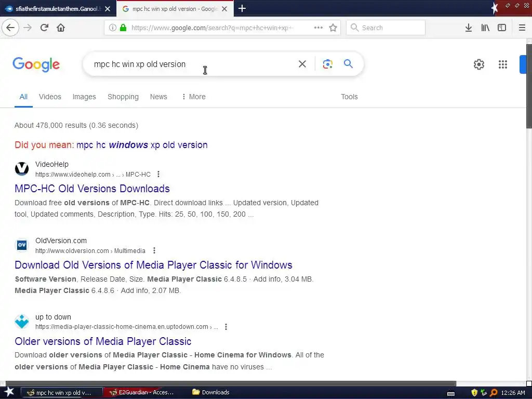The image size is (532, 399).
Task: Open the Library bookmarks icon
Action: point(485,28)
